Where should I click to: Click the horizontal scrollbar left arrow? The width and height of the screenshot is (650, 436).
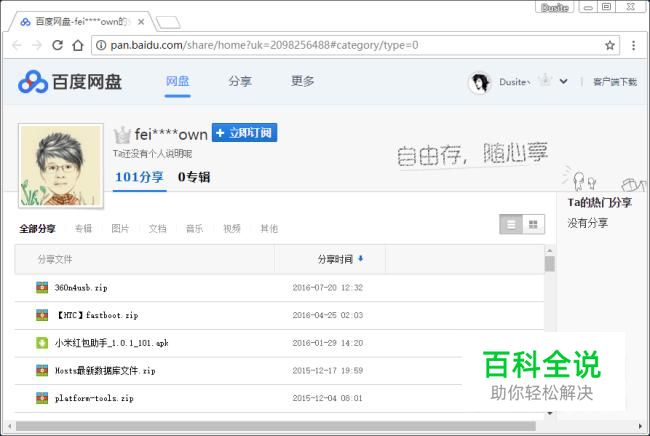10,426
